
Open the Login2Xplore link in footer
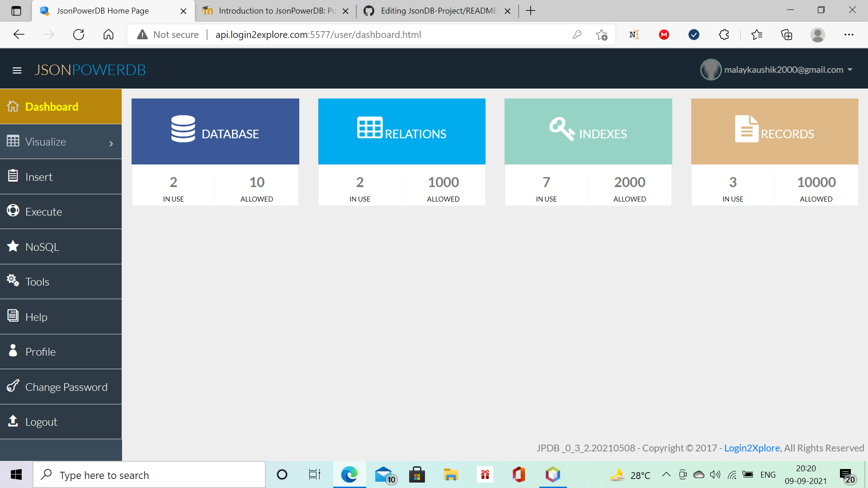click(752, 448)
